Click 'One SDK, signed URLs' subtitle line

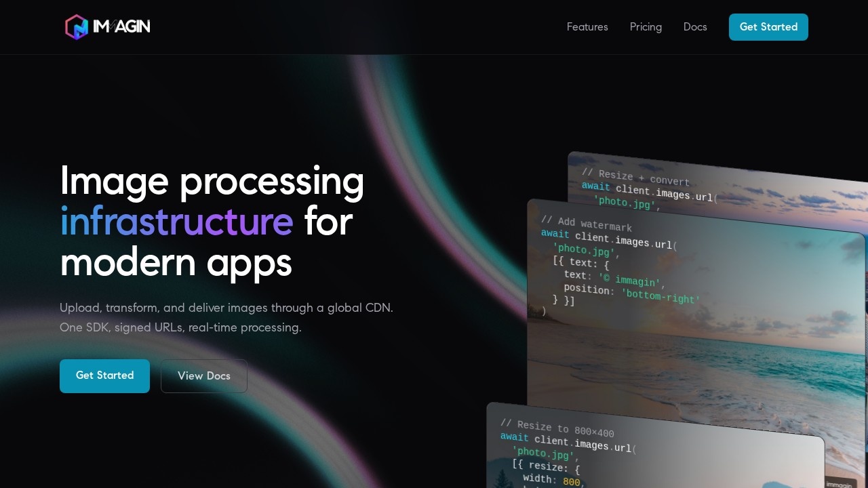pos(180,327)
